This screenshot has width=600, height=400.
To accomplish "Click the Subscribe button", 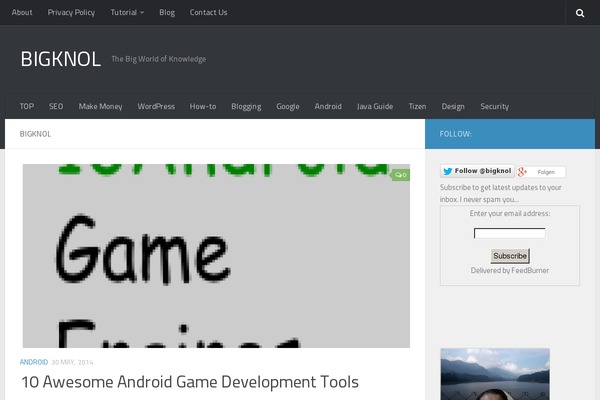I will click(x=510, y=256).
